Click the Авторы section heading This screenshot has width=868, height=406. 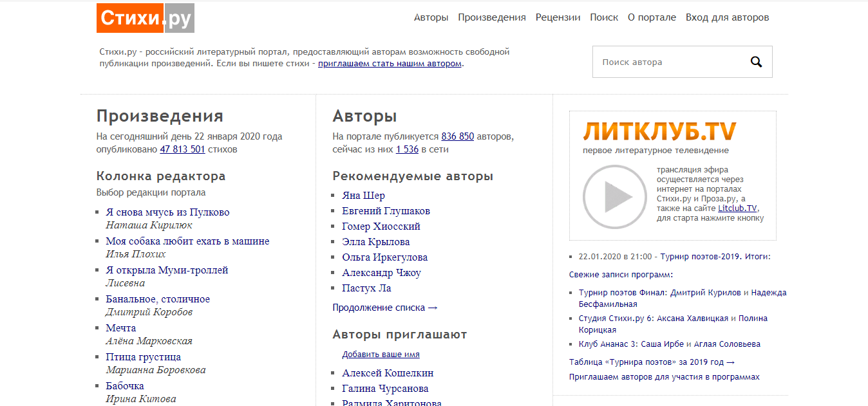click(364, 116)
